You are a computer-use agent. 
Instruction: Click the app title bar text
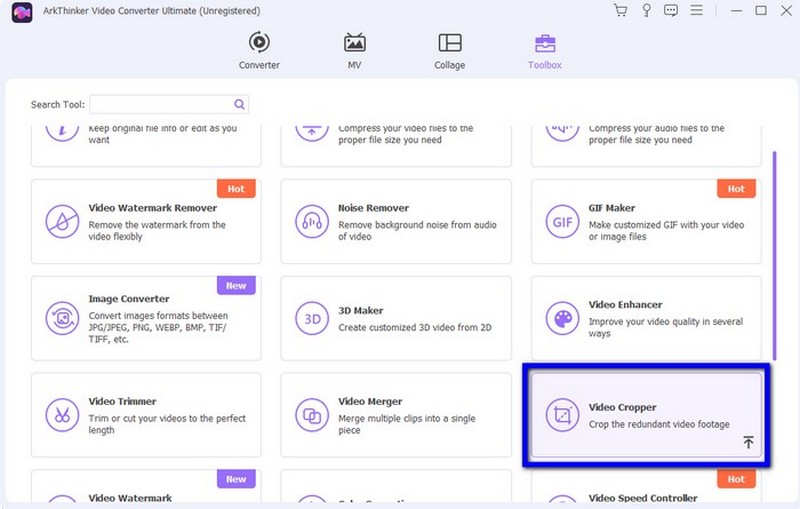pyautogui.click(x=152, y=11)
